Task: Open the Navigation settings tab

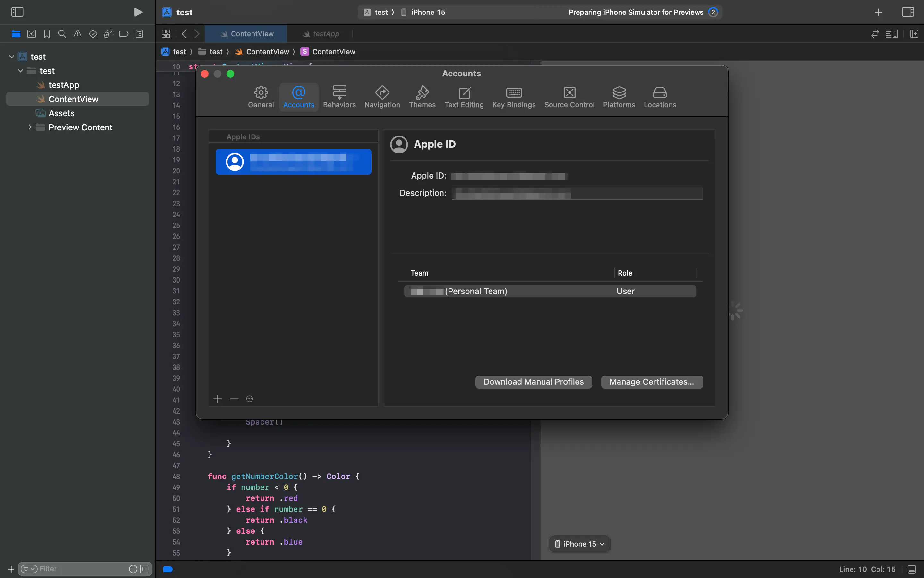Action: (382, 97)
